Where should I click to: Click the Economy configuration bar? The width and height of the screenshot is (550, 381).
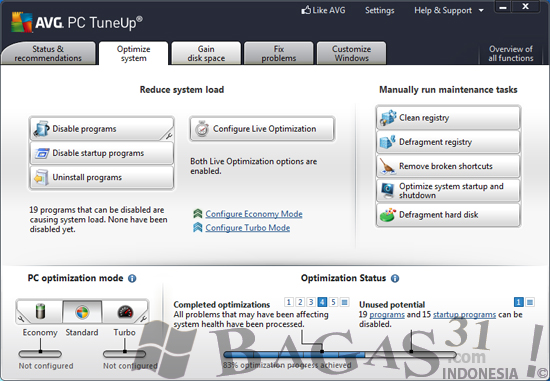pyautogui.click(x=40, y=354)
